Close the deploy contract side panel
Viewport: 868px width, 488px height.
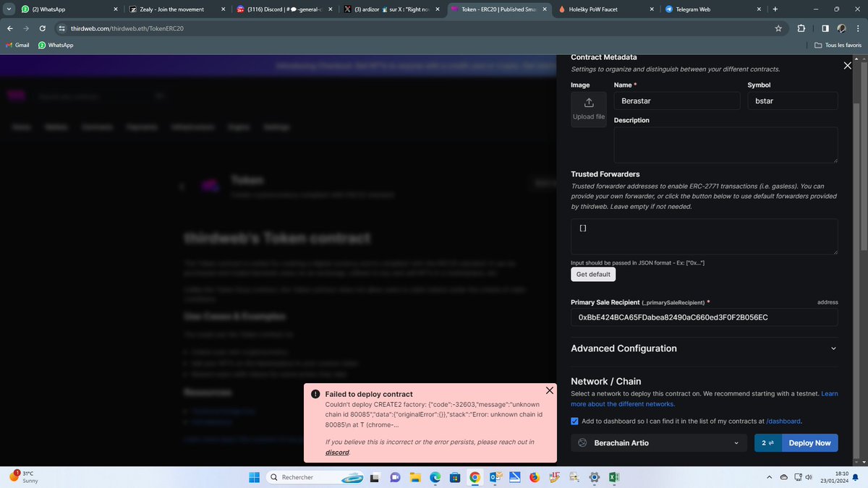click(x=848, y=66)
